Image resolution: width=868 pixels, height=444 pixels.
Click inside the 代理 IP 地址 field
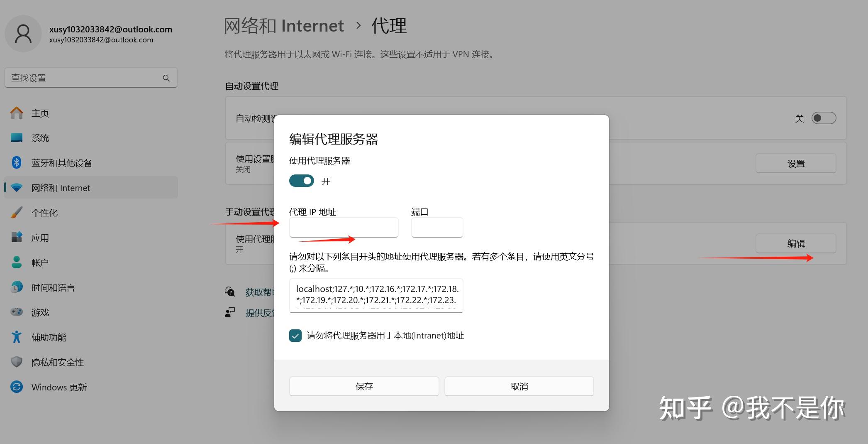coord(343,227)
